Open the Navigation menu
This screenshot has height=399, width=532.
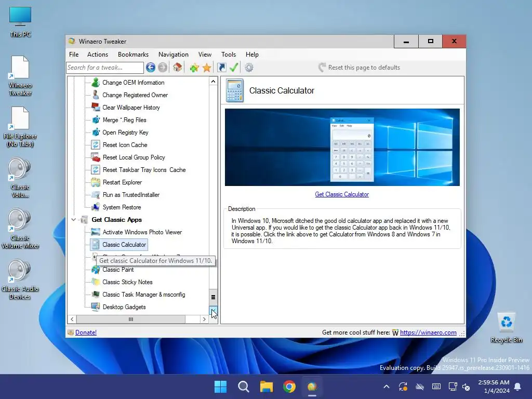tap(174, 54)
